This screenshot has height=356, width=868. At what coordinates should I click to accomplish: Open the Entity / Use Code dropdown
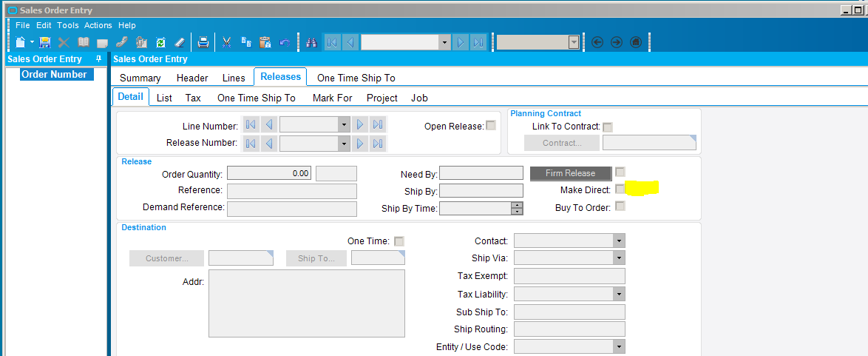(619, 346)
